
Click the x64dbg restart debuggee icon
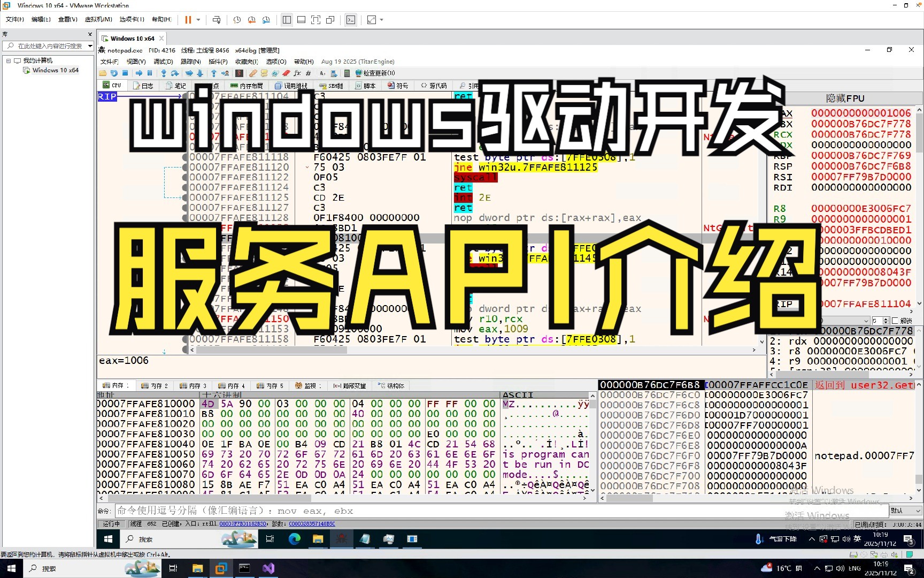tap(114, 73)
